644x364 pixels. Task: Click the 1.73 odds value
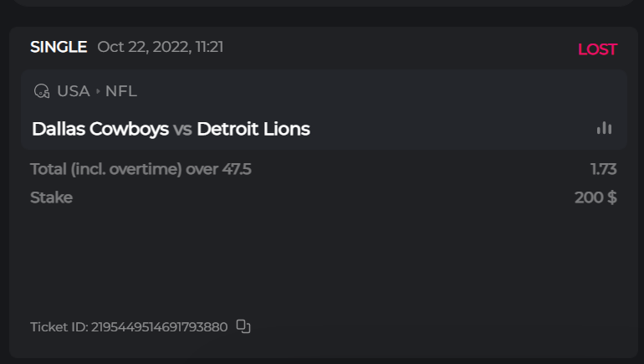[603, 169]
